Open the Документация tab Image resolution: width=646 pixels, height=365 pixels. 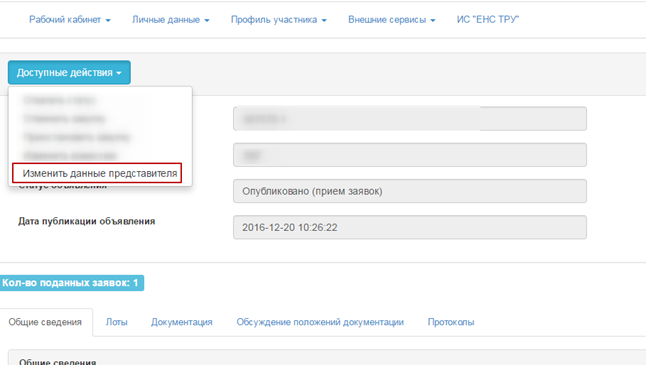[x=182, y=322]
